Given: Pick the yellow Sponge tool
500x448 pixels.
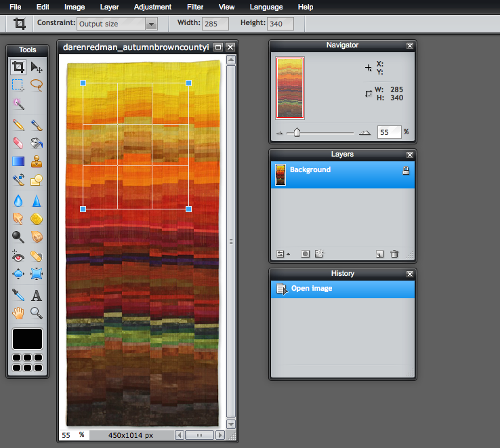Looking at the screenshot, I should point(37,219).
